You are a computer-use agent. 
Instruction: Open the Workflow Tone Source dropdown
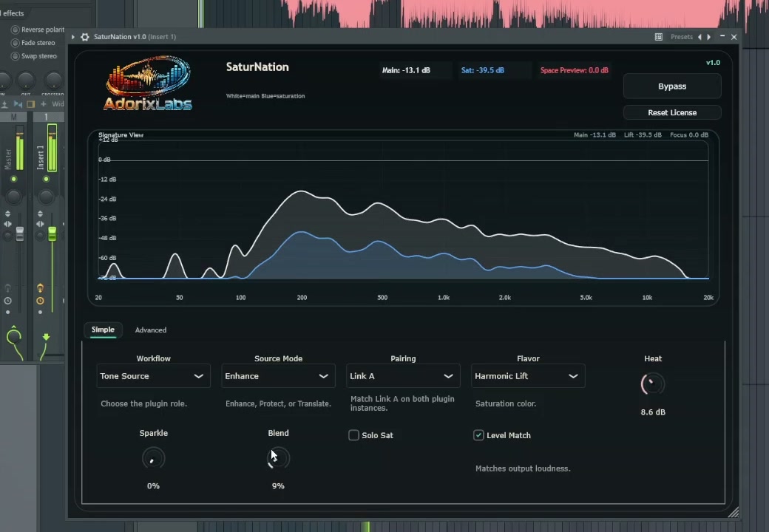click(153, 376)
